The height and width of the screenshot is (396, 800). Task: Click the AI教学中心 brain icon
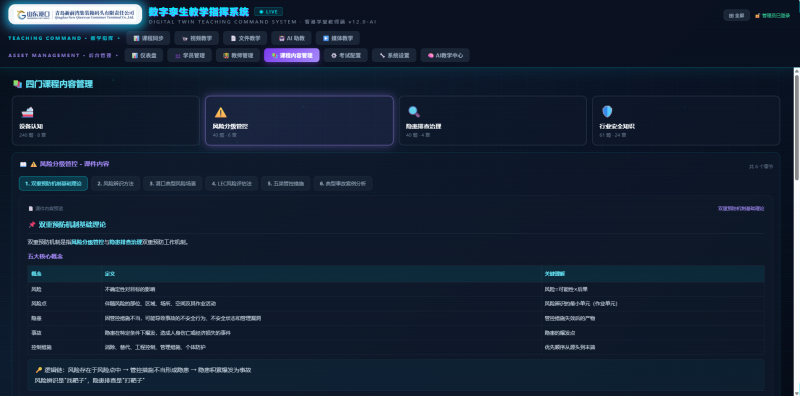click(431, 56)
